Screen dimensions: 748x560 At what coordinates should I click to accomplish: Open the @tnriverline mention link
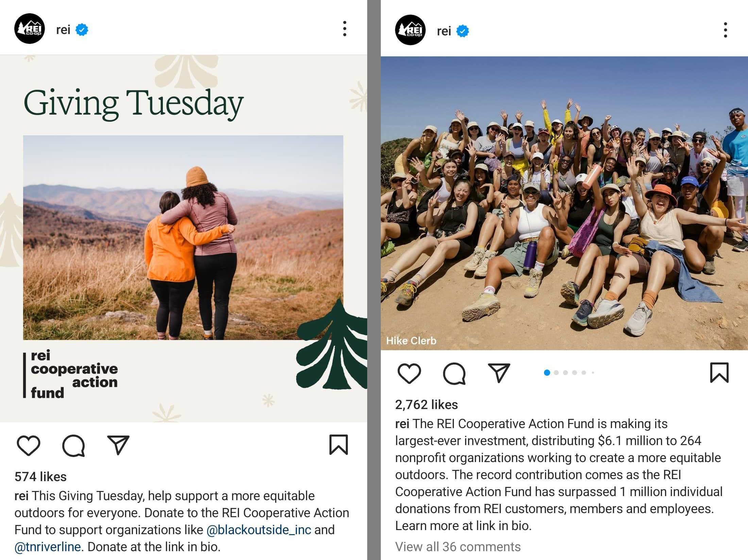[48, 547]
